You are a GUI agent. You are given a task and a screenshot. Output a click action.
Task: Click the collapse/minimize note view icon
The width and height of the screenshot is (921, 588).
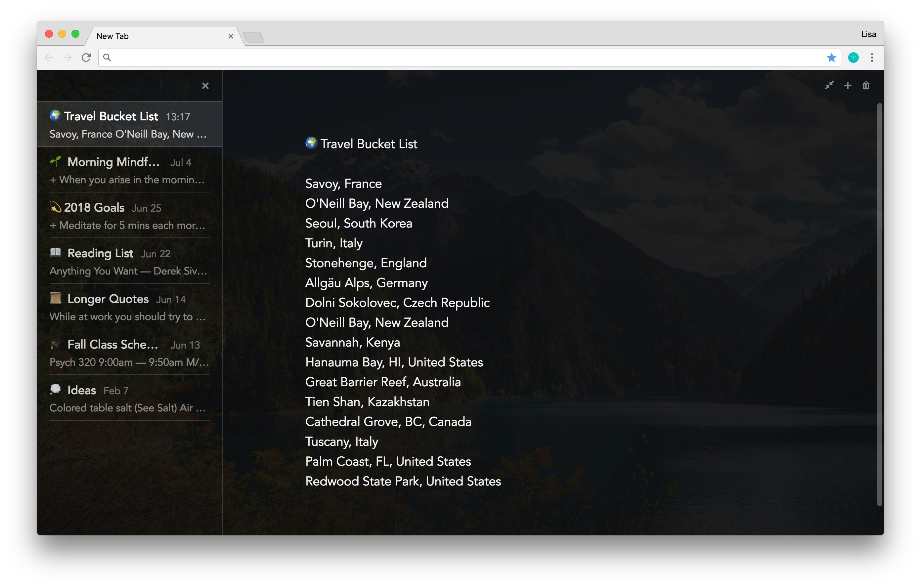coord(829,85)
